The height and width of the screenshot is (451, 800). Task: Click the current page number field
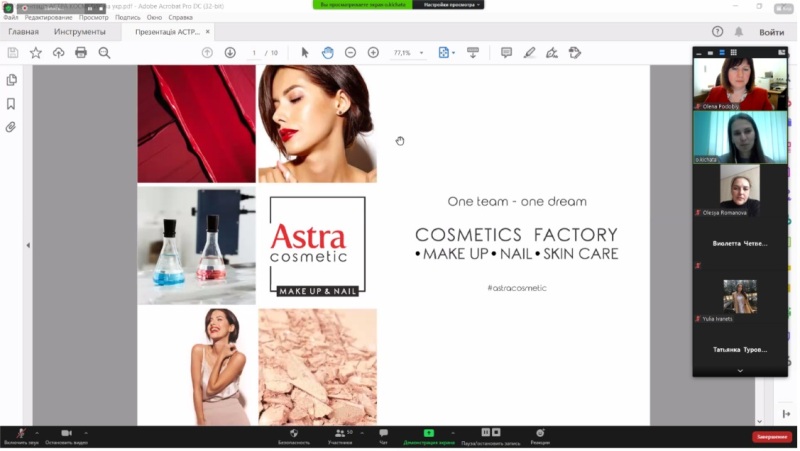pyautogui.click(x=254, y=53)
